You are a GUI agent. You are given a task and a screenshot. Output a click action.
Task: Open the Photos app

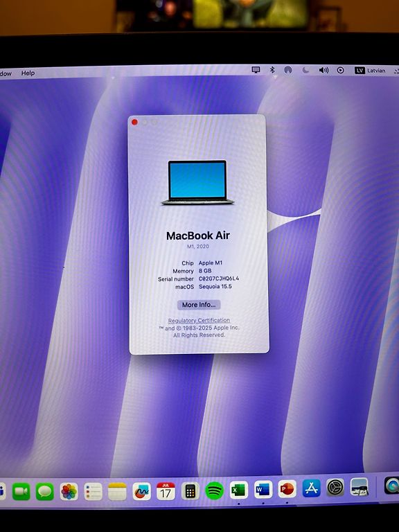[69, 491]
